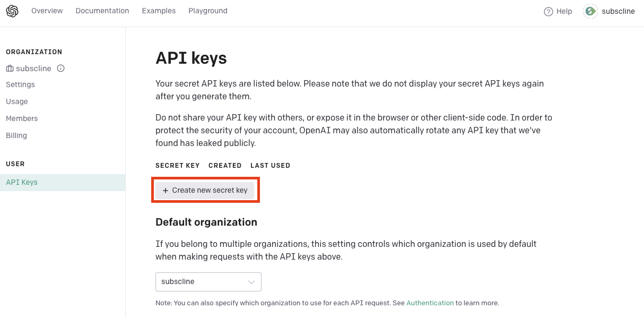Expand the default organization dropdown chevron
The width and height of the screenshot is (644, 318).
[251, 282]
